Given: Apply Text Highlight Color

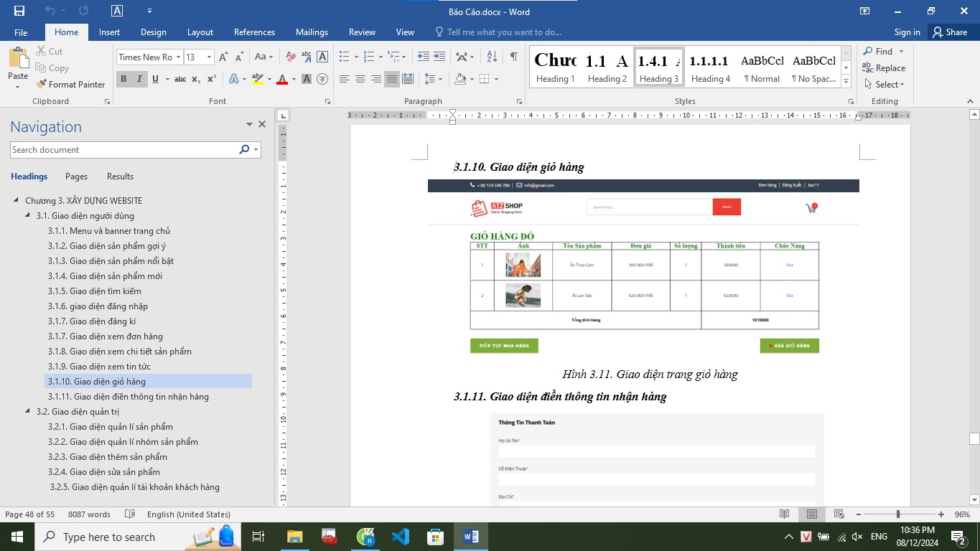Looking at the screenshot, I should (x=256, y=79).
